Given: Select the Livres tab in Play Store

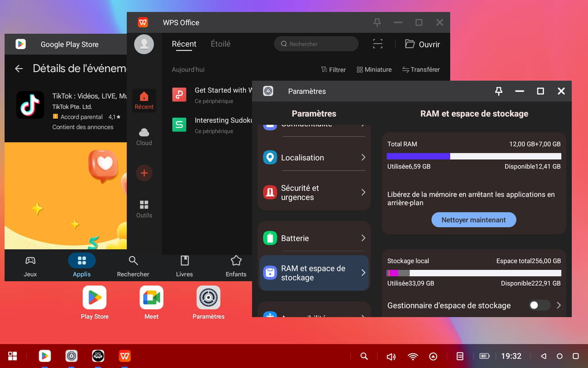Looking at the screenshot, I should click(x=185, y=266).
